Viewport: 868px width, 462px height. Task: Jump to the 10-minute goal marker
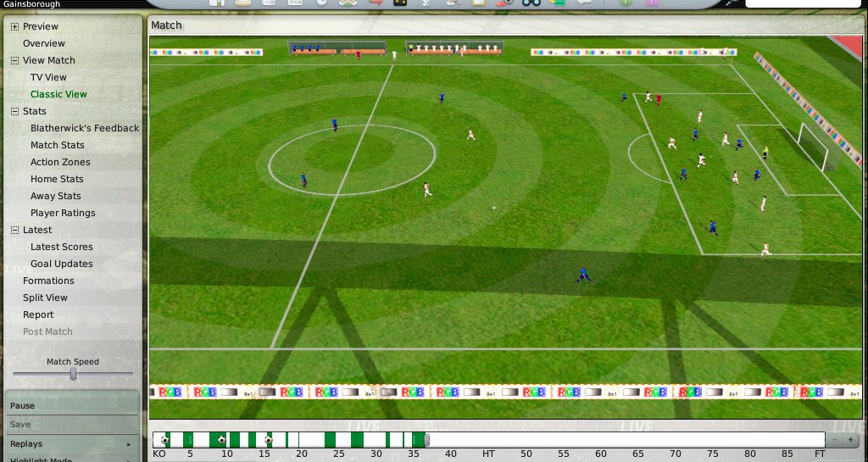221,441
